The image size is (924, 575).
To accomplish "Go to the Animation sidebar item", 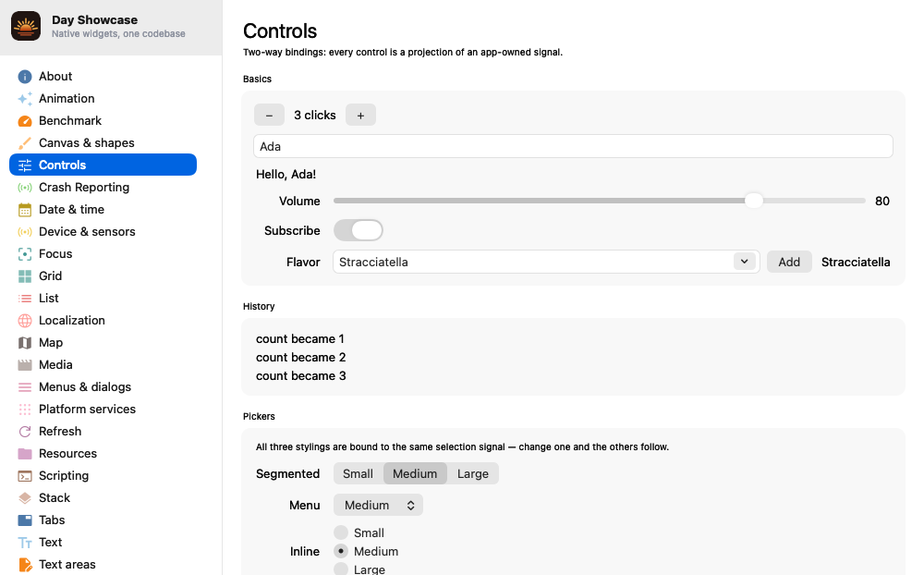I will click(x=103, y=99).
